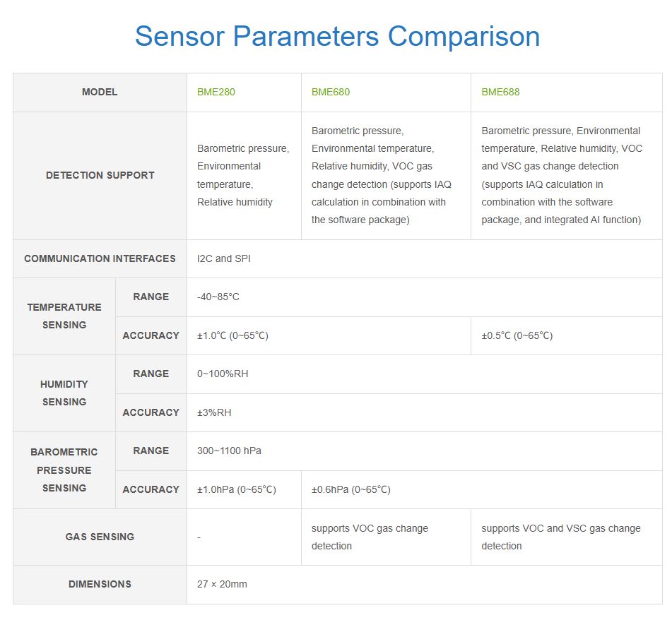Click the -40~85°C temperature range cell

pos(218,297)
